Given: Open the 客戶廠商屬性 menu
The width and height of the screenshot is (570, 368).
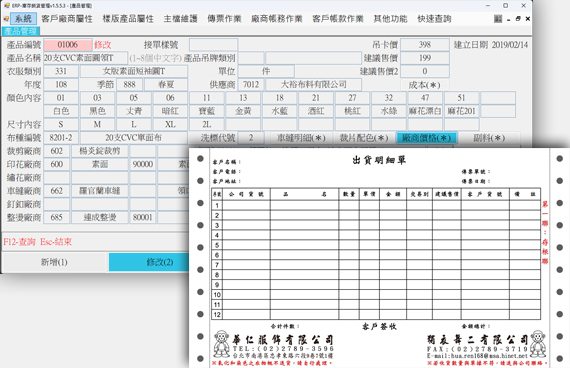Looking at the screenshot, I should tap(67, 19).
